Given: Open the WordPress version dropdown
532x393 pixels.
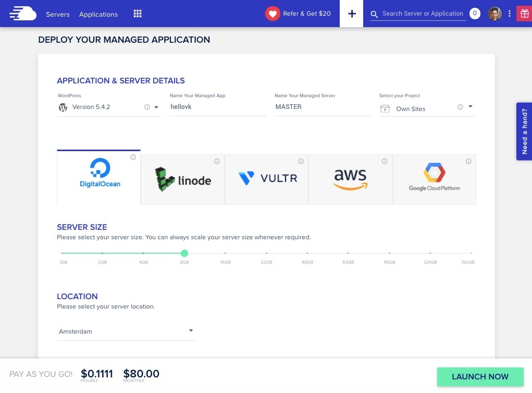Looking at the screenshot, I should 109,107.
